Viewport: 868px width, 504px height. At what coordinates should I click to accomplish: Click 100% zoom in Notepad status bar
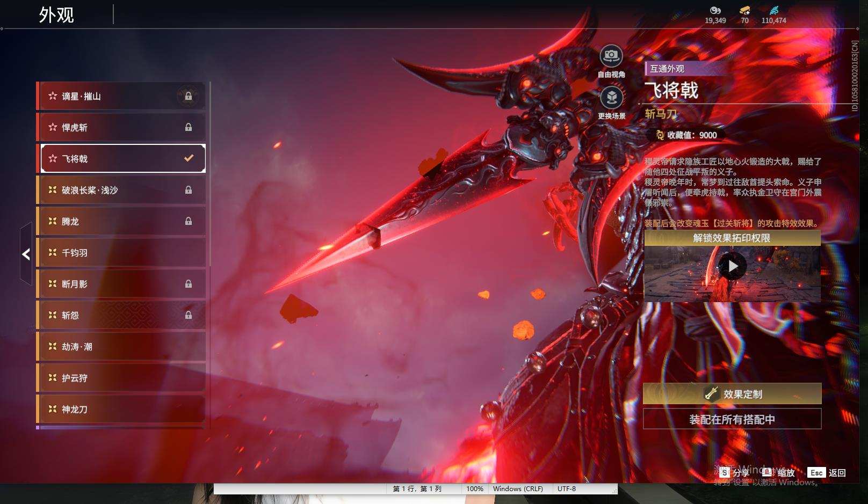(475, 489)
